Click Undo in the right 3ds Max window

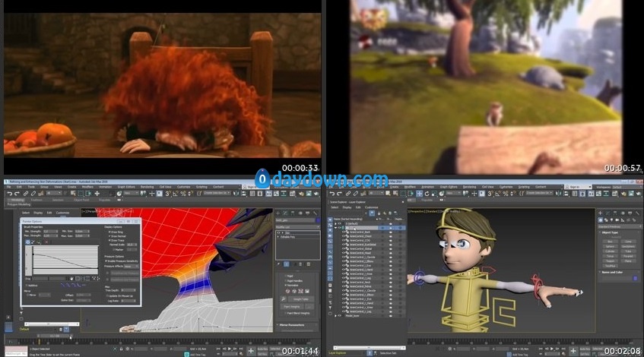(332, 193)
